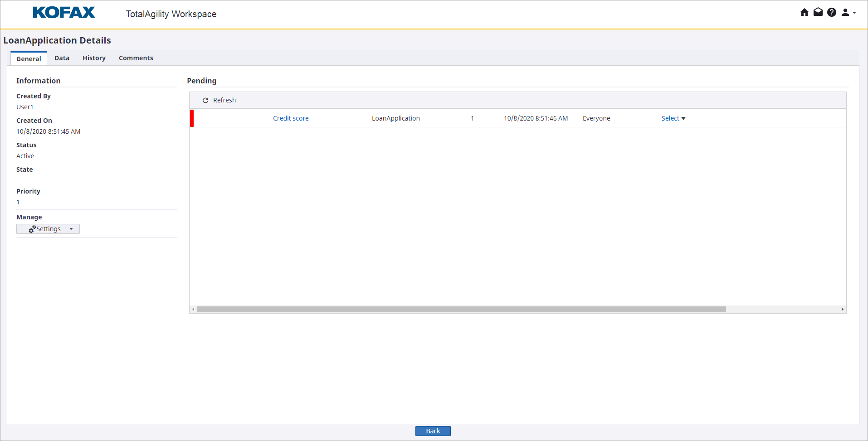Expand the Settings dropdown arrow
The height and width of the screenshot is (441, 868).
[71, 229]
